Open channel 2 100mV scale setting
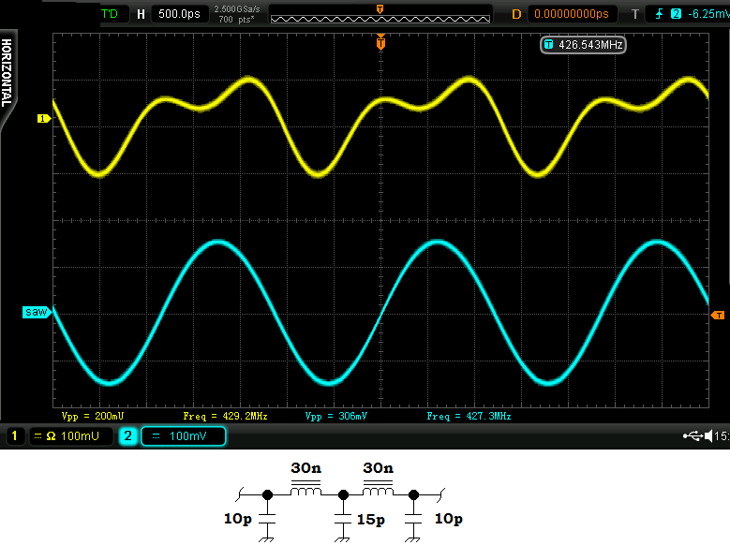This screenshot has width=730, height=560. pos(184,435)
